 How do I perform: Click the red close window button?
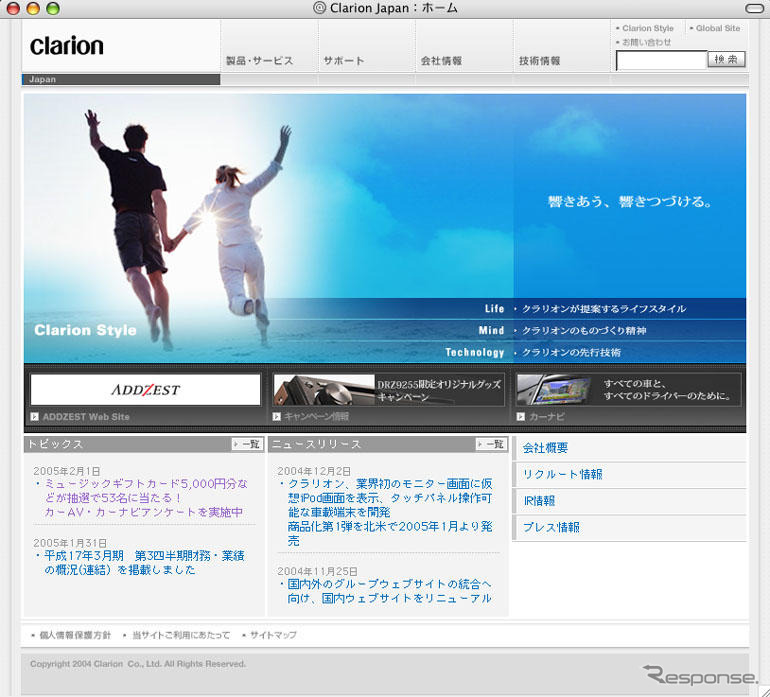[x=13, y=8]
